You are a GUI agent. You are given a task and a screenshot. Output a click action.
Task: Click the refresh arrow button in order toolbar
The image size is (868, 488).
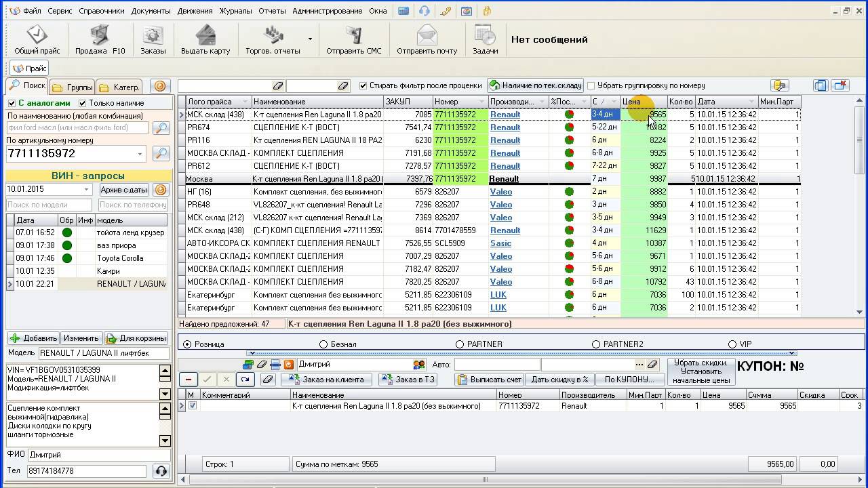[245, 380]
